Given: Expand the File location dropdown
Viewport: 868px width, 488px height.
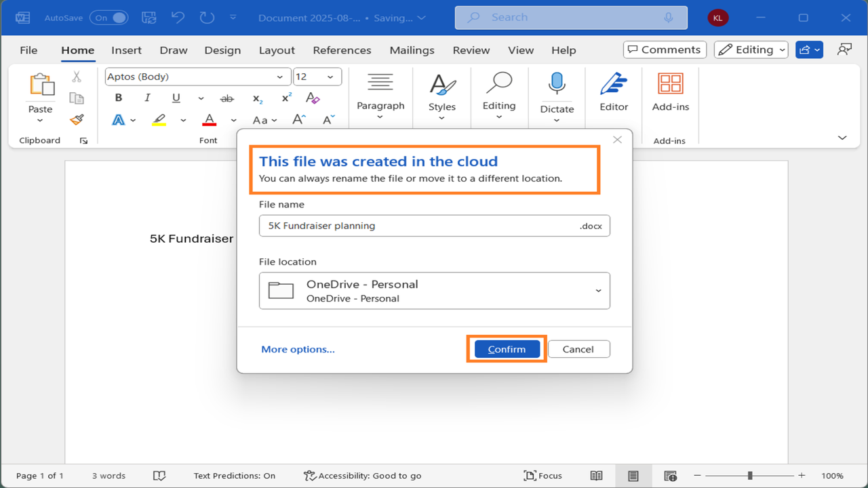Looking at the screenshot, I should (x=598, y=290).
